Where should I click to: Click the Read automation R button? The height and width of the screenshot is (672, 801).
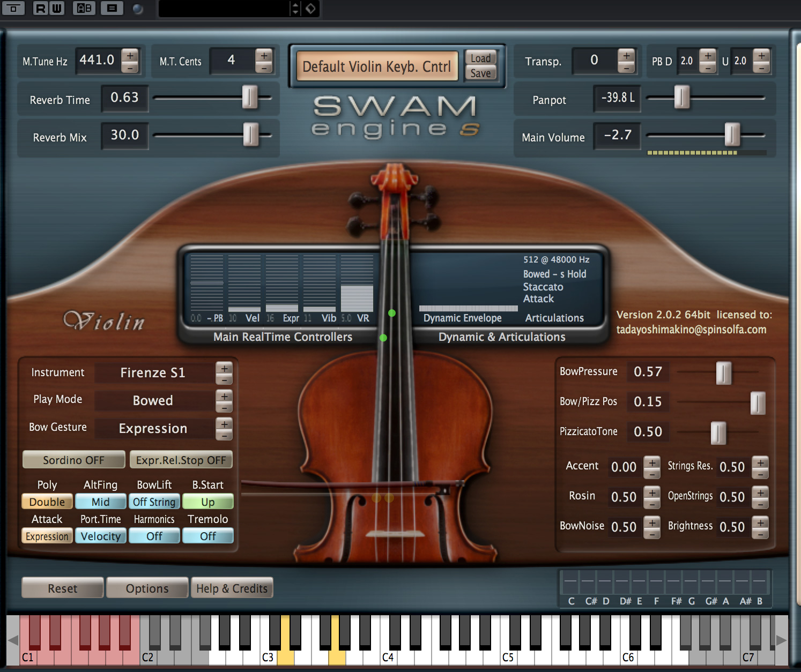point(41,8)
